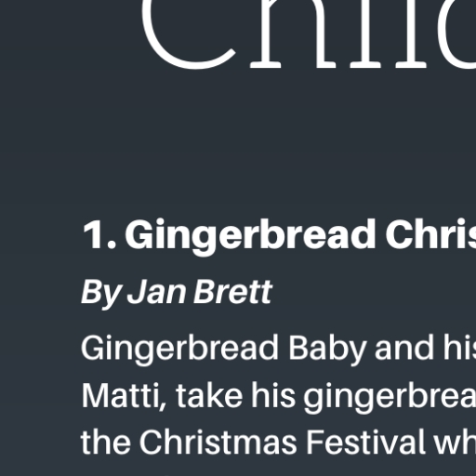Click the word 'his' after 'take'

pos(273,395)
